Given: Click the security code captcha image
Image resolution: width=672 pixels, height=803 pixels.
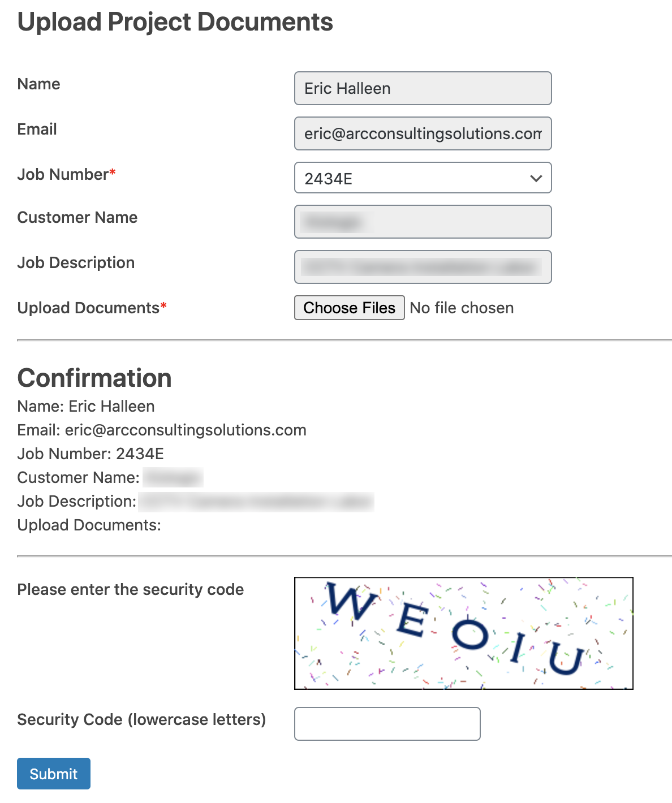Looking at the screenshot, I should [x=463, y=633].
